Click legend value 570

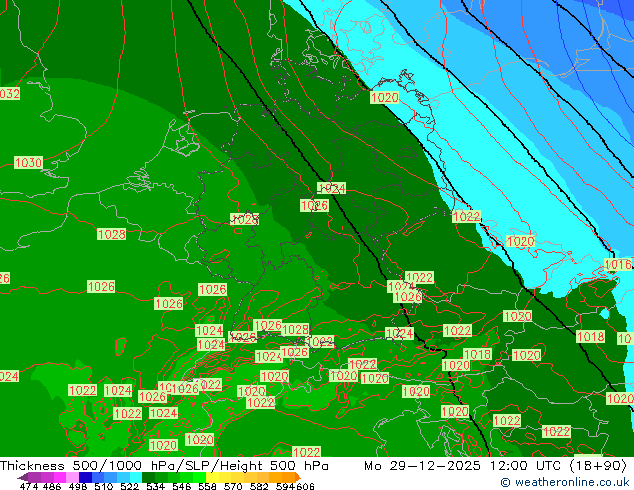pyautogui.click(x=233, y=486)
